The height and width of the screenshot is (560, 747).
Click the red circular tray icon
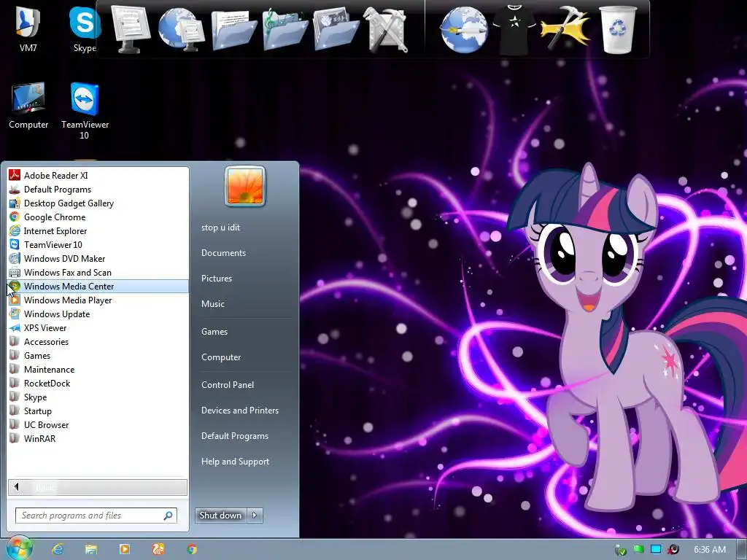pos(673,550)
